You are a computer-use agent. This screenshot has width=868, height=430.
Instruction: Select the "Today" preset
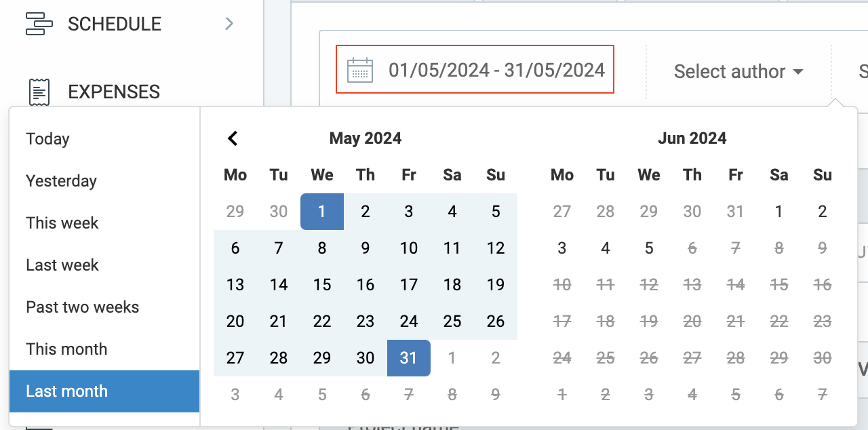(x=47, y=138)
